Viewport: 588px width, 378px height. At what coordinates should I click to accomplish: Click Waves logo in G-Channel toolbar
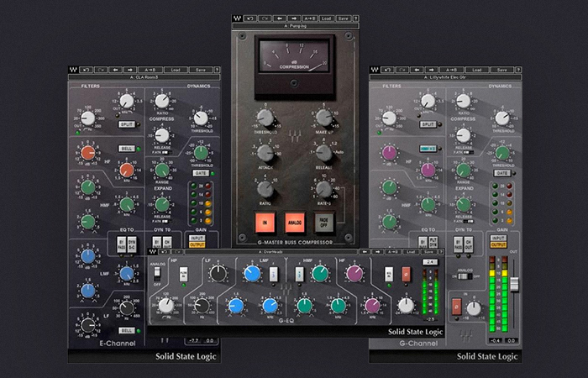click(375, 70)
